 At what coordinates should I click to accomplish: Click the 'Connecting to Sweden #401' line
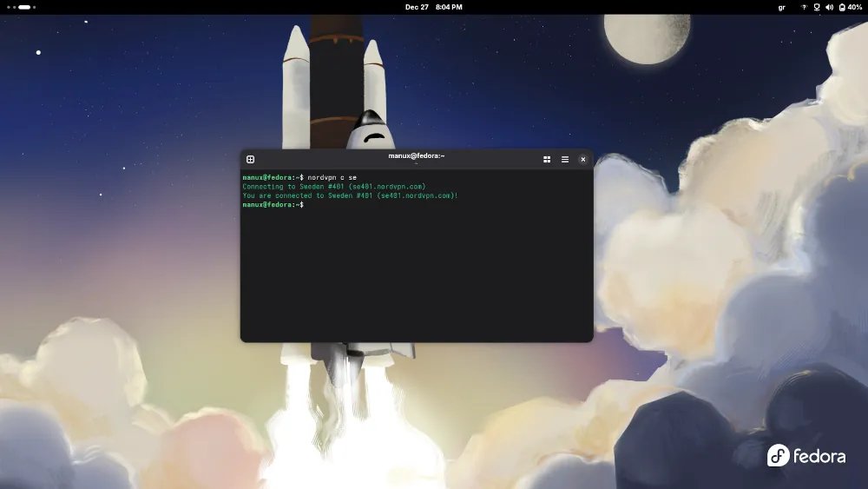[334, 187]
